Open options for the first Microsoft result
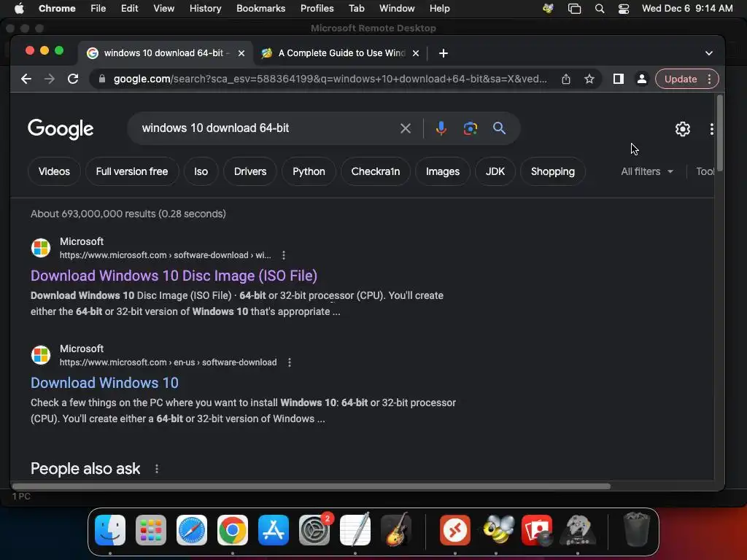The image size is (747, 560). coord(284,255)
